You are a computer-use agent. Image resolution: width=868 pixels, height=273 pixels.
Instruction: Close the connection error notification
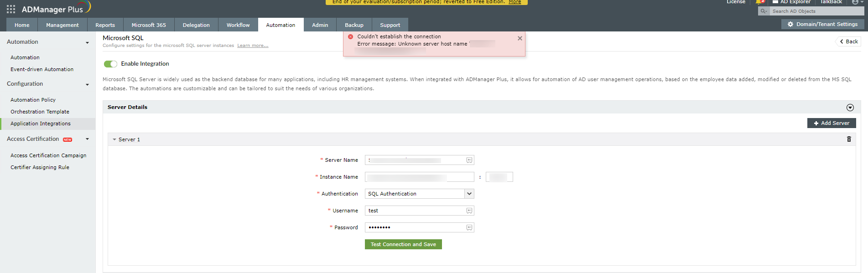520,38
